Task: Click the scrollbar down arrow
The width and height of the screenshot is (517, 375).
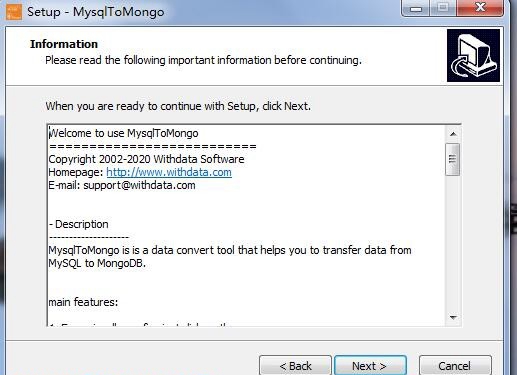Action: point(453,317)
